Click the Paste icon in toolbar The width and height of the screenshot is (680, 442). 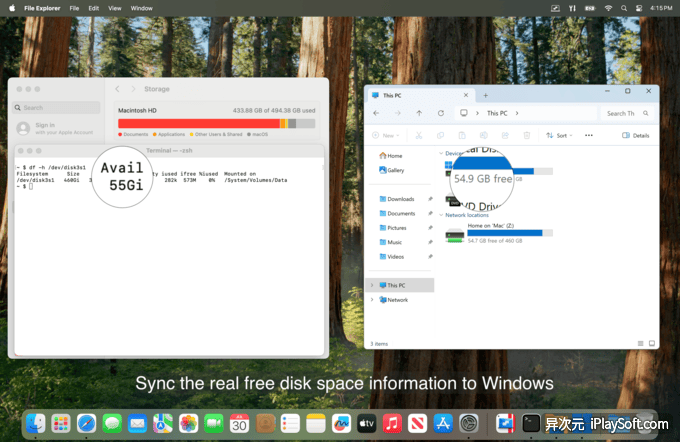(462, 135)
